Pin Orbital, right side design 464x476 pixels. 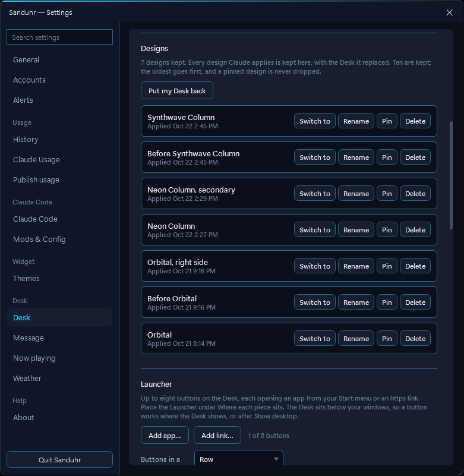[387, 266]
